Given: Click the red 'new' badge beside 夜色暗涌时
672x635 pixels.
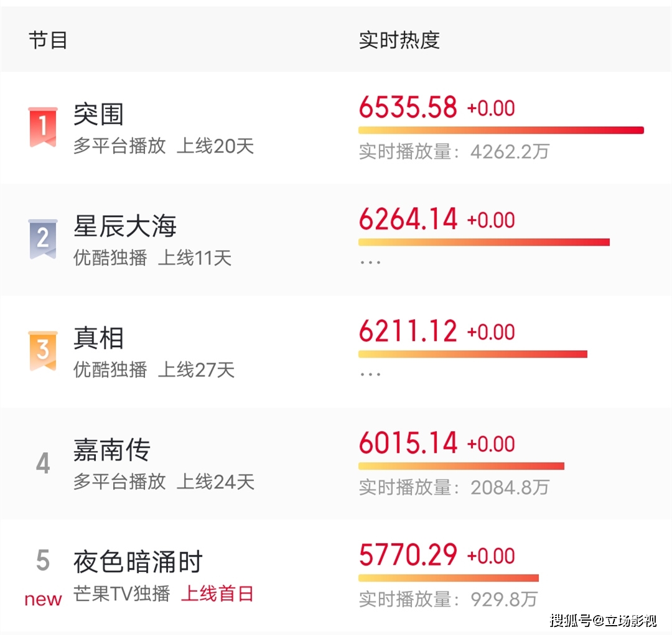Looking at the screenshot, I should coord(42,599).
